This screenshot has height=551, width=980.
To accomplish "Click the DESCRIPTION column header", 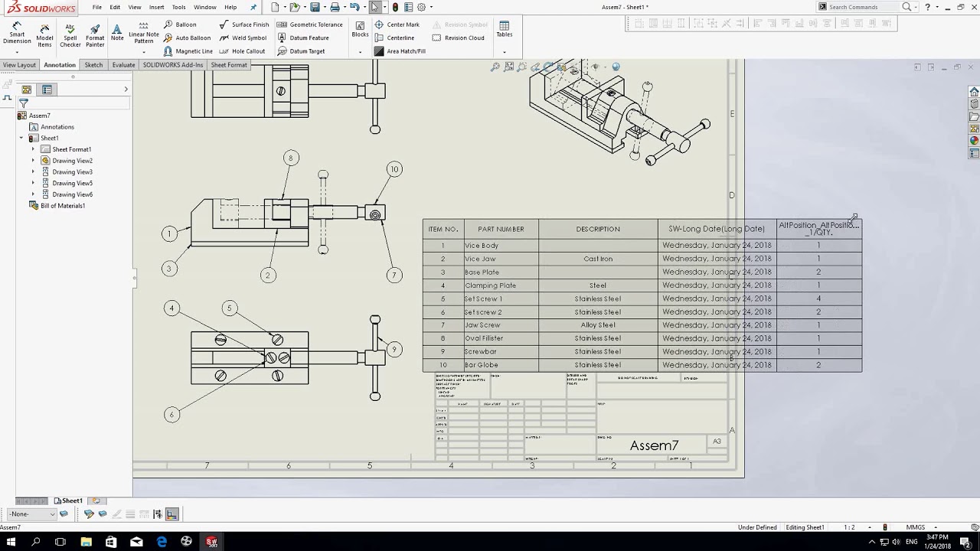I will point(598,229).
